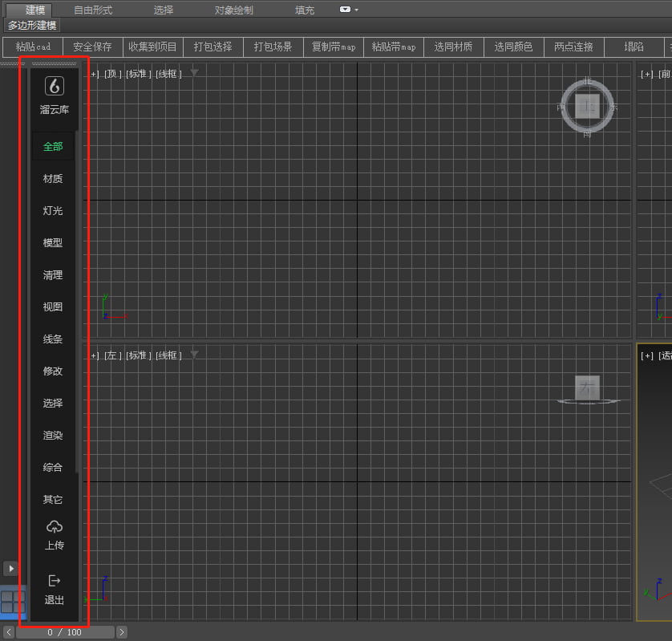Select 视图 category in sidebar
This screenshot has height=641, width=672.
click(53, 307)
